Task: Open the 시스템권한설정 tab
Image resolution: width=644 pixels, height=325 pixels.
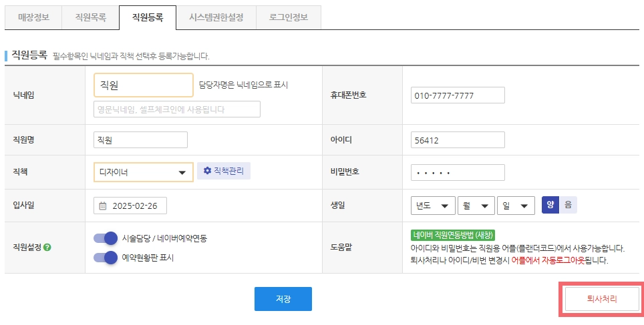Action: [216, 17]
